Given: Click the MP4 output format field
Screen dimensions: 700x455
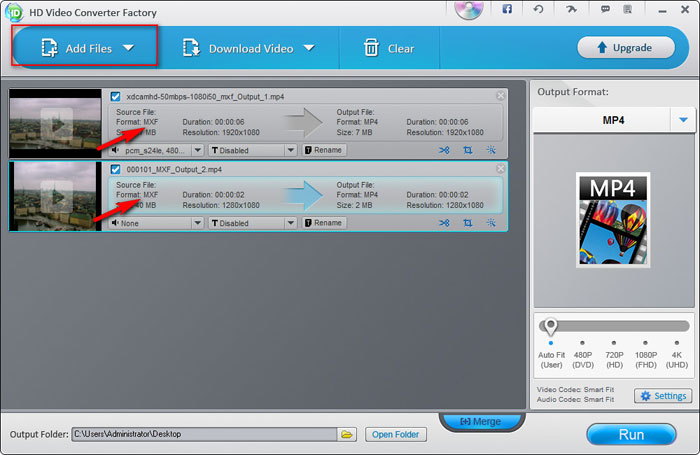Looking at the screenshot, I should [x=613, y=120].
